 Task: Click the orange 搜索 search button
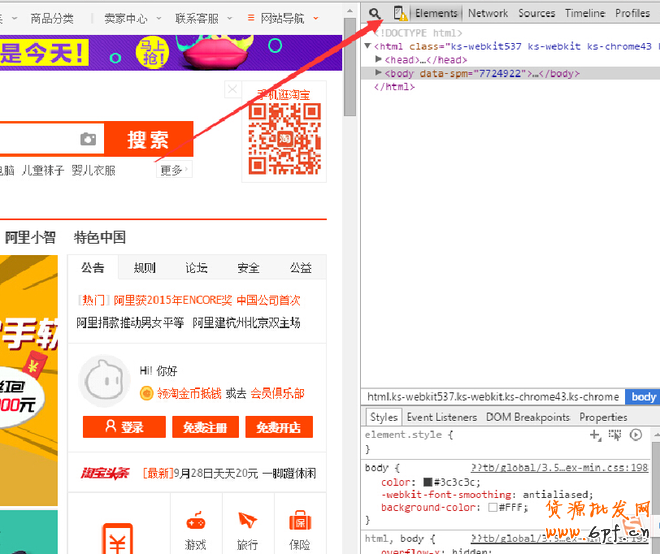(x=149, y=139)
